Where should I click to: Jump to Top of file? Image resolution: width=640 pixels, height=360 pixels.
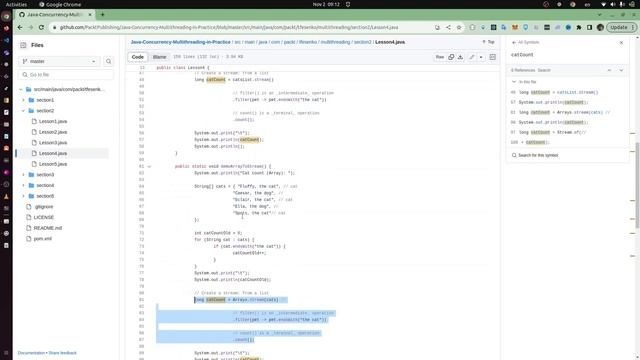(x=489, y=42)
